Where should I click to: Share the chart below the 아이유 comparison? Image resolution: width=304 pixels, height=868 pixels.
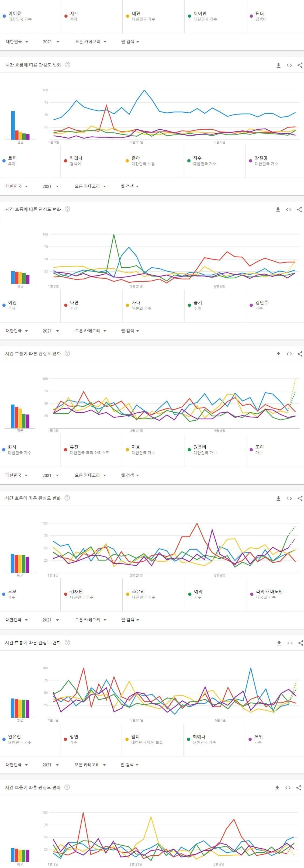300,65
